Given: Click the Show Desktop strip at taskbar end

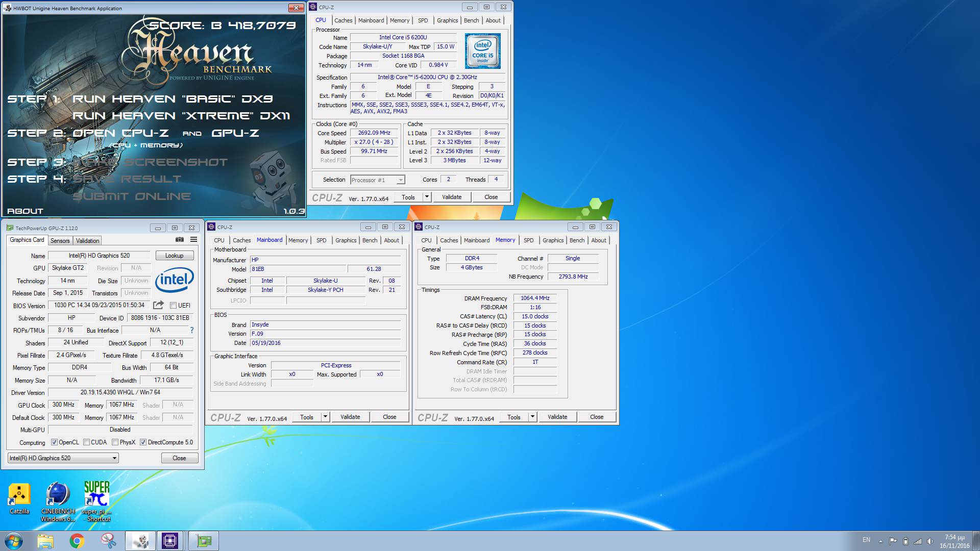Looking at the screenshot, I should pos(976,541).
